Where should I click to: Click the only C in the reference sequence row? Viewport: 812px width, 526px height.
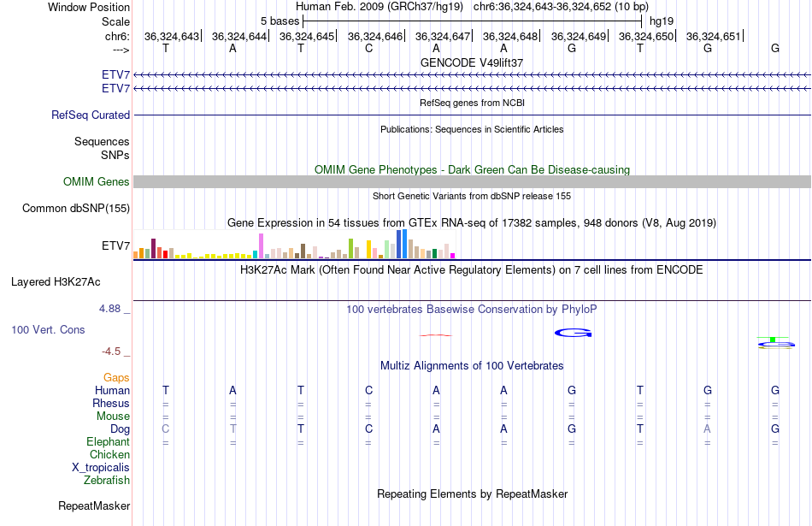coord(368,48)
